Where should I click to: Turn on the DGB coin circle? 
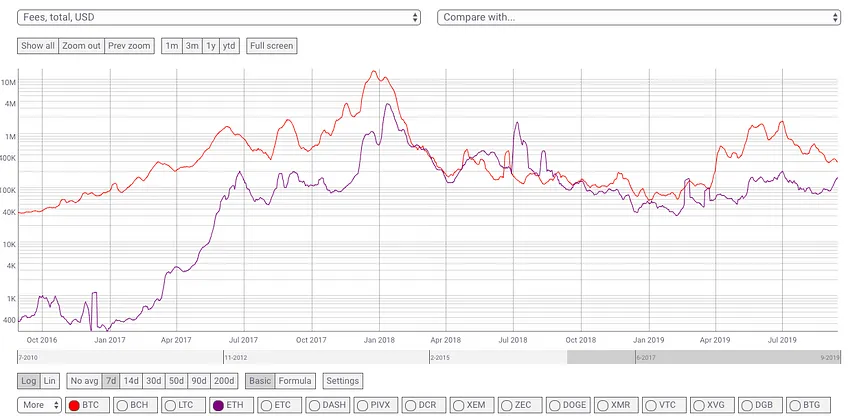(x=746, y=405)
